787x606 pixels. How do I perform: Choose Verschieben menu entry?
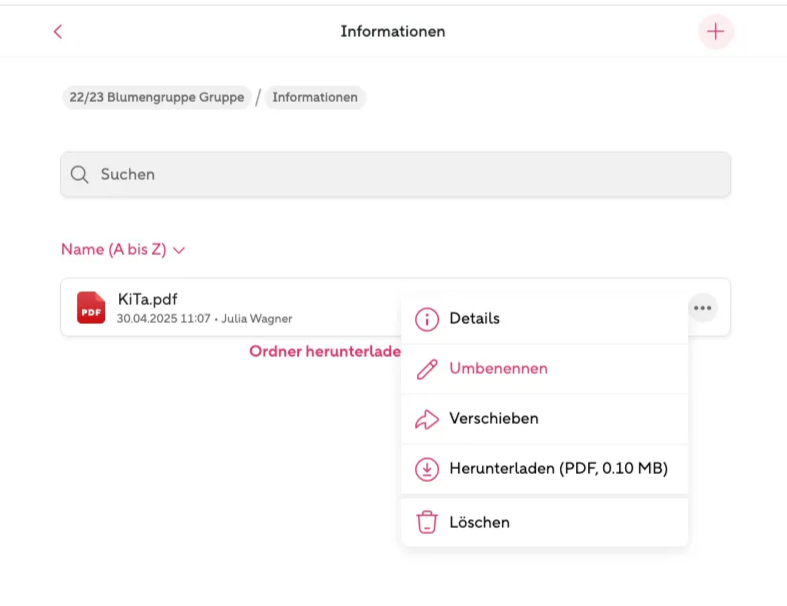point(545,419)
